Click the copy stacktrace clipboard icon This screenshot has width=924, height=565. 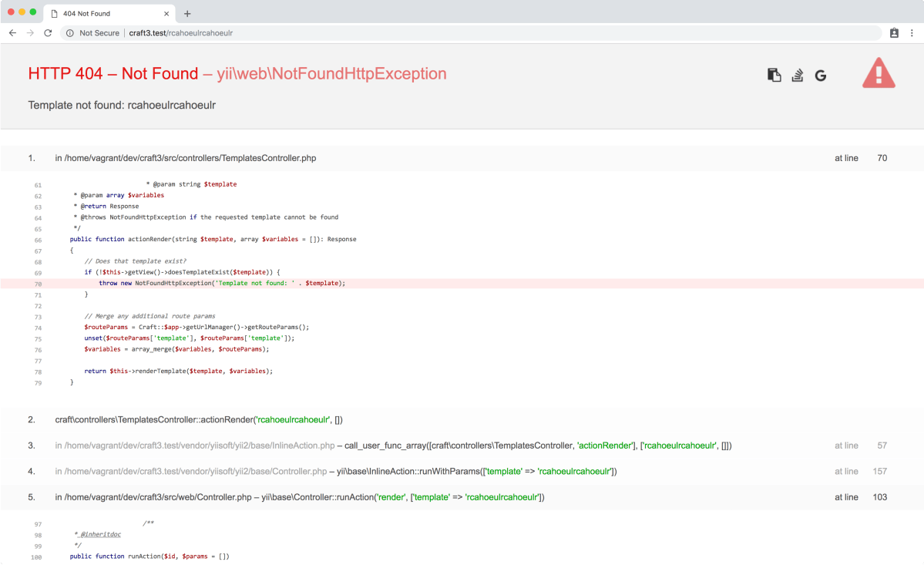(774, 75)
